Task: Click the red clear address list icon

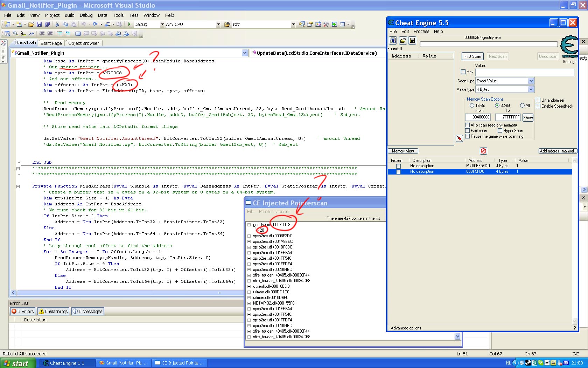Action: coord(483,151)
